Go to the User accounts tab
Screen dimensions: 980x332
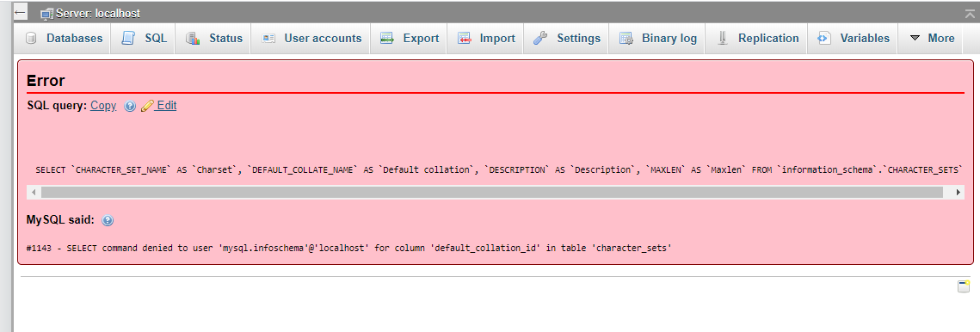(x=311, y=38)
